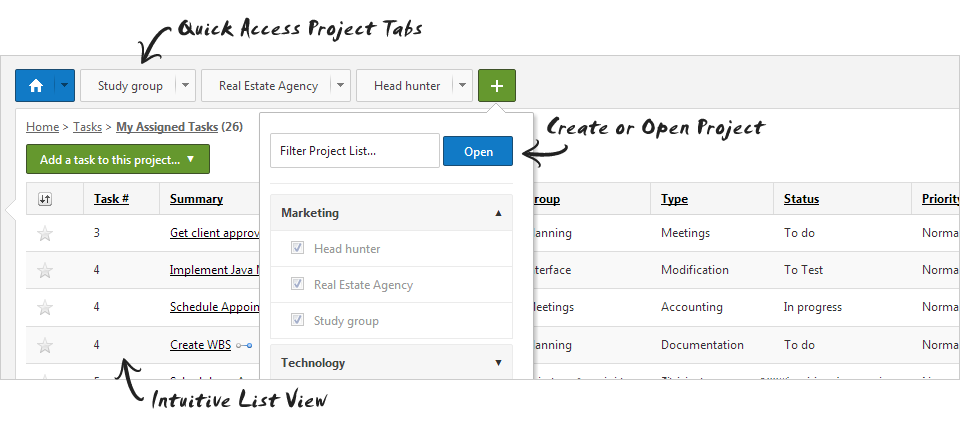Uncheck the Head hunter project checkbox
The width and height of the screenshot is (960, 427).
point(297,249)
